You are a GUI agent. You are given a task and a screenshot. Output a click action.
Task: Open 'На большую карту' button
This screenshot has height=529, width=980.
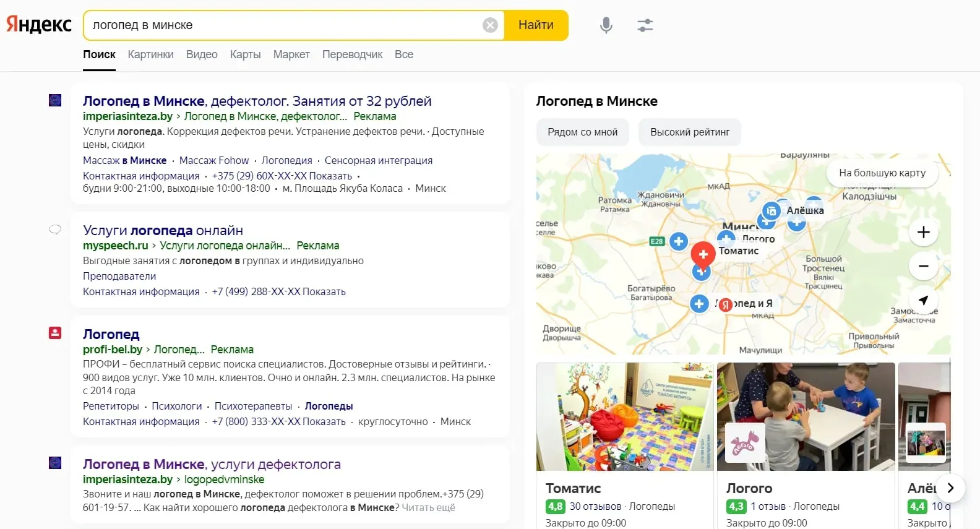(882, 173)
